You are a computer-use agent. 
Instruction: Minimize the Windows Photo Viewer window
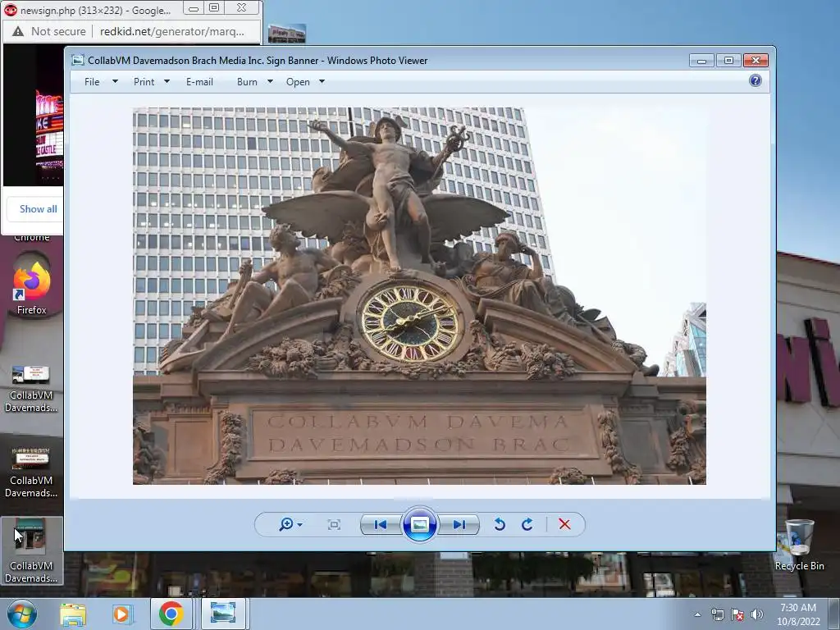(701, 61)
